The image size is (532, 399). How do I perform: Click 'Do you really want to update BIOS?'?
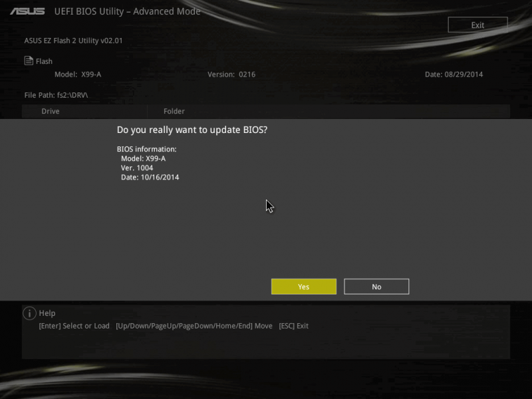pyautogui.click(x=192, y=130)
